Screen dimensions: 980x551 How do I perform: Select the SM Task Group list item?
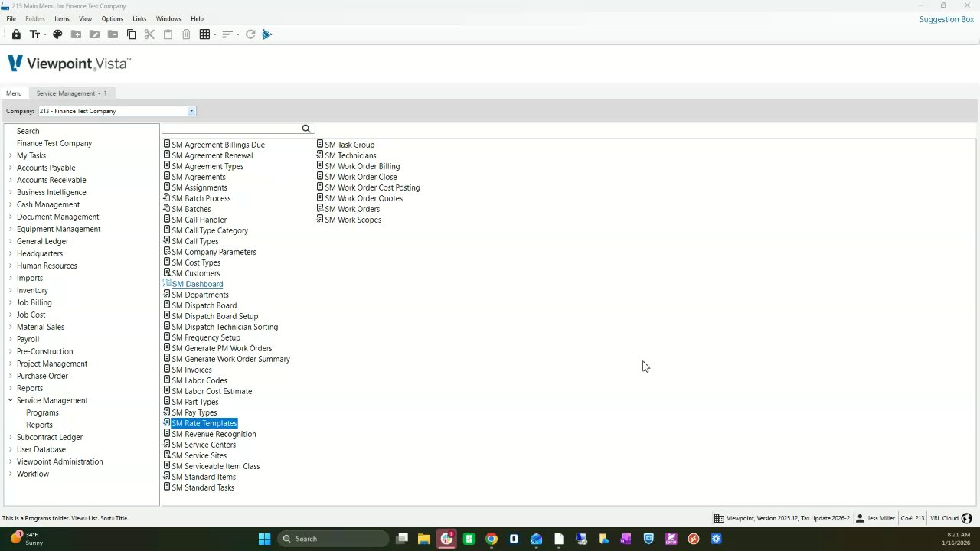(x=349, y=145)
